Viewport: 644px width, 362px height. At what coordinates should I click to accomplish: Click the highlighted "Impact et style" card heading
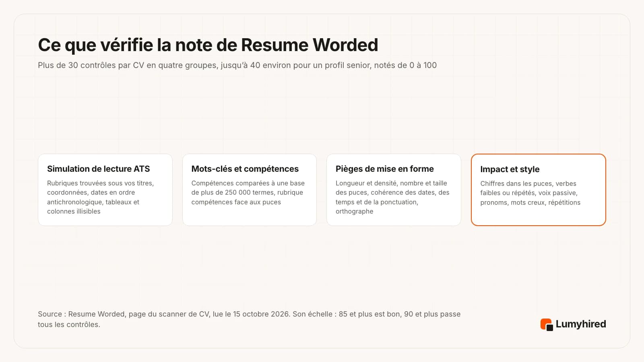click(510, 169)
